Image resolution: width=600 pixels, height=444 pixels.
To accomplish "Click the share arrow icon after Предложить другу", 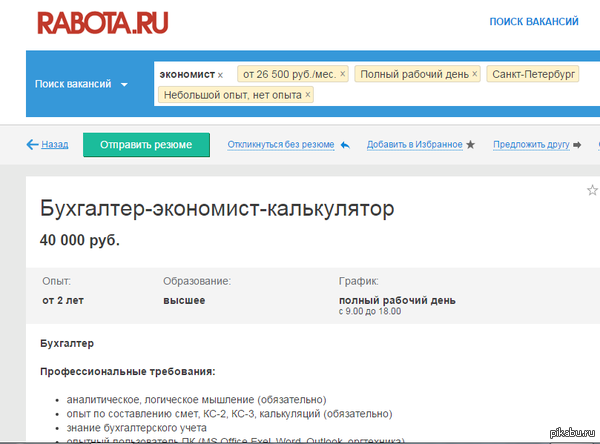I will pos(577,145).
